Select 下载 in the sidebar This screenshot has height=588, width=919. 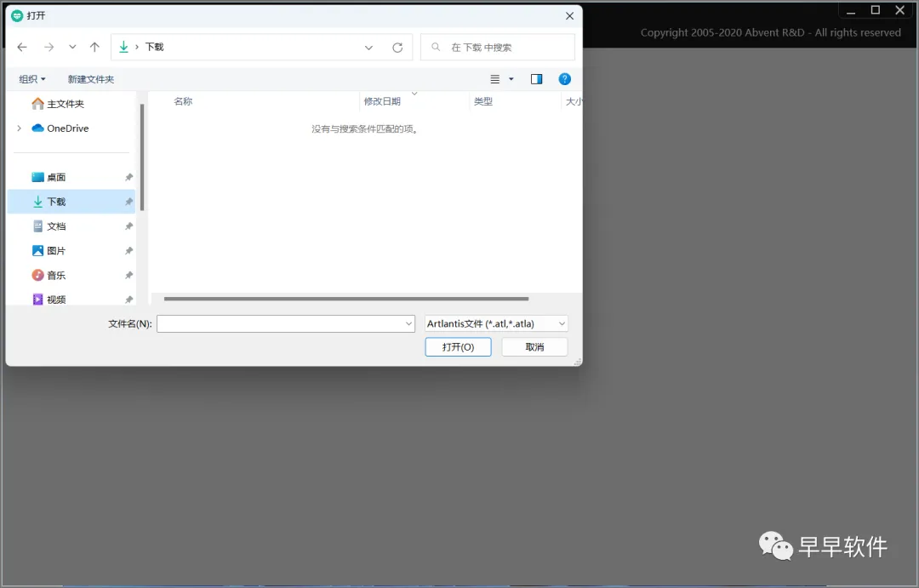71,202
